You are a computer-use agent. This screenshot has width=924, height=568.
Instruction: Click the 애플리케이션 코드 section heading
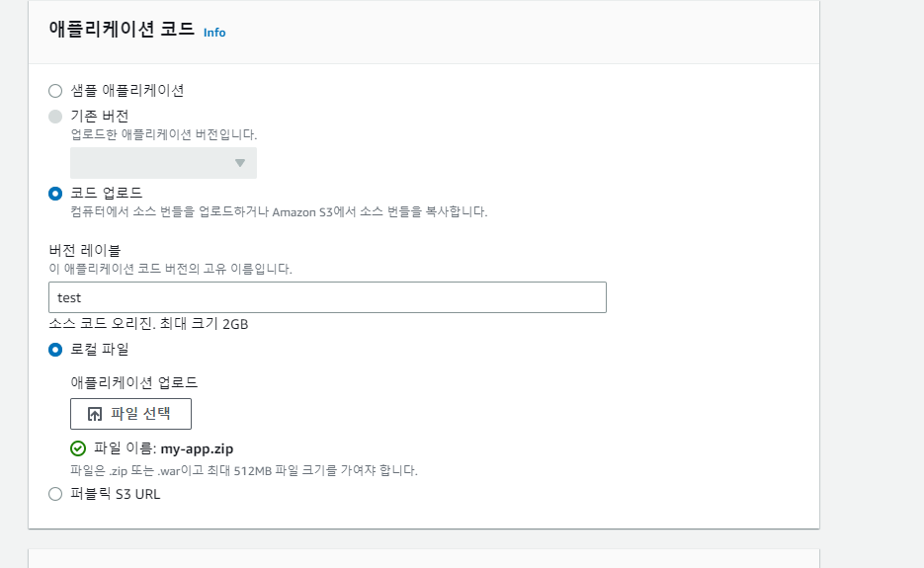coord(122,29)
